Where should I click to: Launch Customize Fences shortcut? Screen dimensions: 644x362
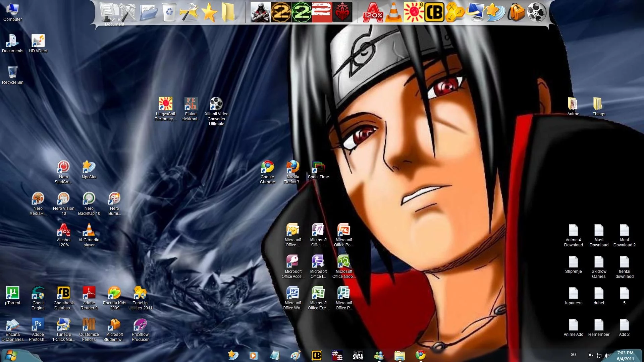point(89,329)
